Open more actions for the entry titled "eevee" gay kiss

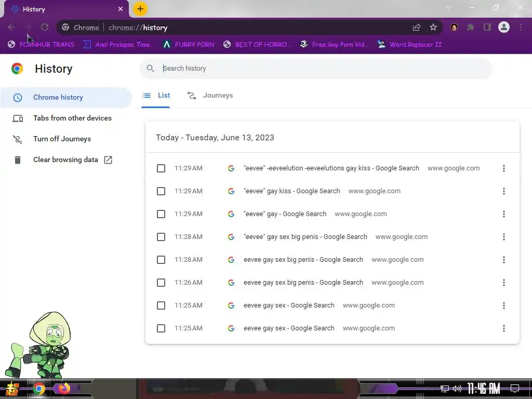pos(504,191)
